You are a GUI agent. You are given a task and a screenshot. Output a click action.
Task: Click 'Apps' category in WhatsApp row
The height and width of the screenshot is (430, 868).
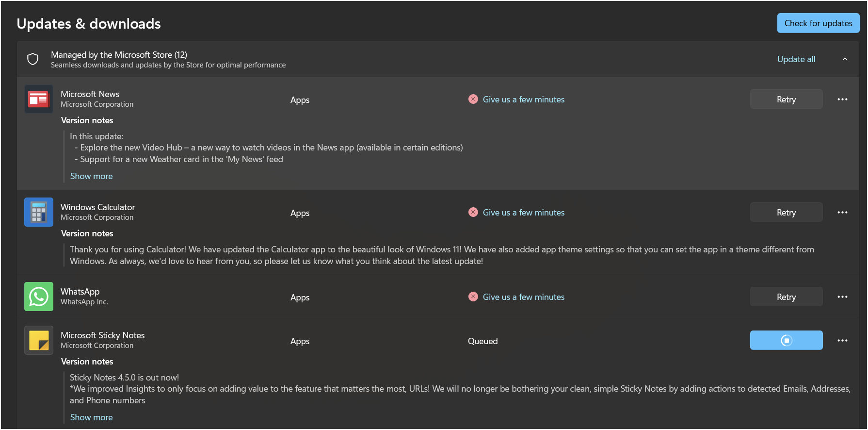300,298
